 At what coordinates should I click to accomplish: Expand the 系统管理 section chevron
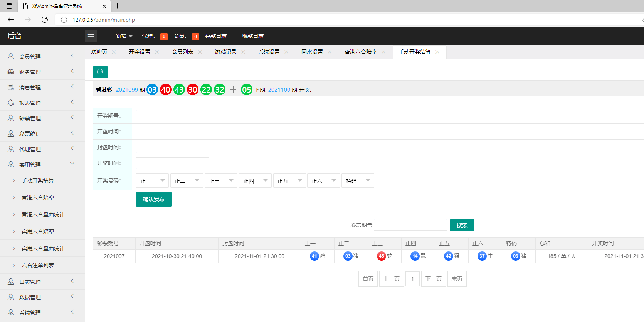tap(72, 312)
